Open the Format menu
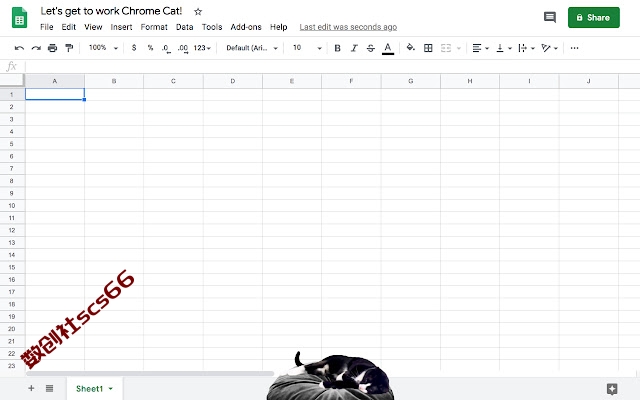Image resolution: width=640 pixels, height=400 pixels. (154, 27)
